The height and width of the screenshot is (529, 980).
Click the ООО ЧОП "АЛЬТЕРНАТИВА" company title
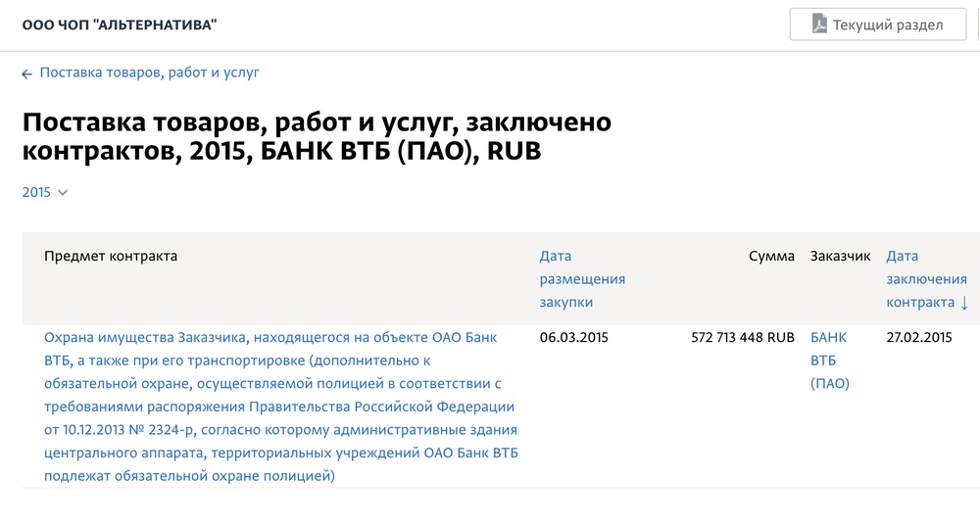pos(120,25)
